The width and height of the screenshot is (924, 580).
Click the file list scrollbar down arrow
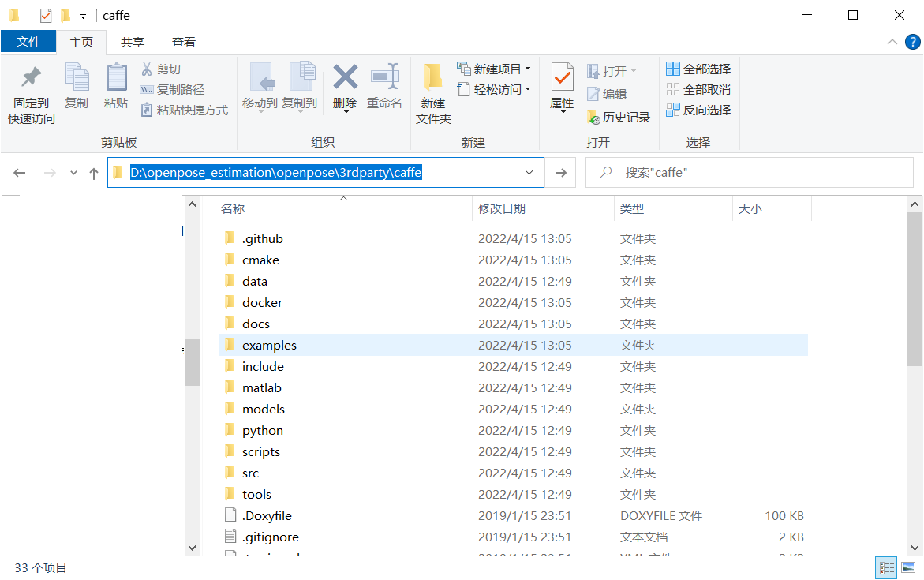(x=915, y=548)
